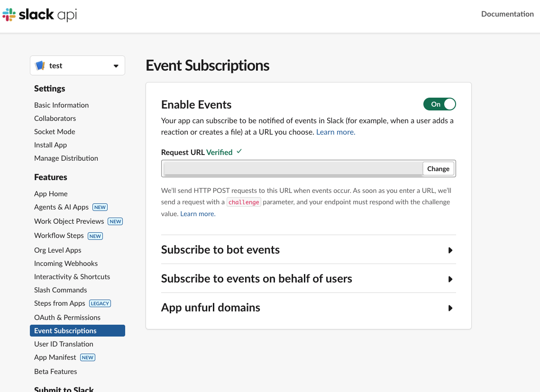Click the NEW badge beside App Manifest
Viewport: 540px width, 392px height.
click(x=88, y=357)
